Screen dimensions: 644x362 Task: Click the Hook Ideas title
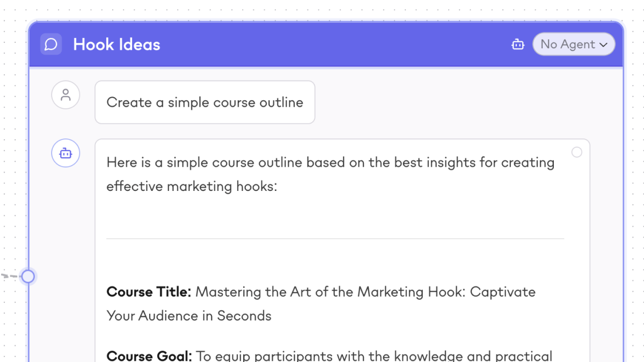point(116,45)
